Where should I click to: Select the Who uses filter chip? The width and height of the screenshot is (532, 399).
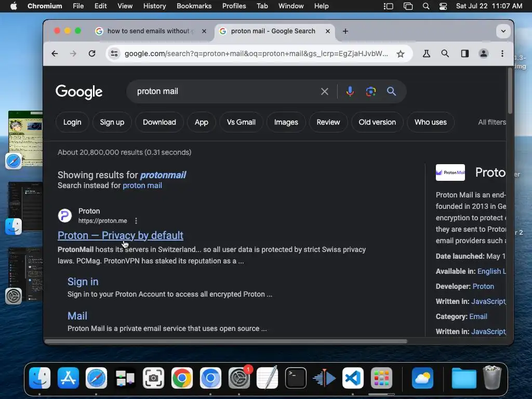(431, 122)
